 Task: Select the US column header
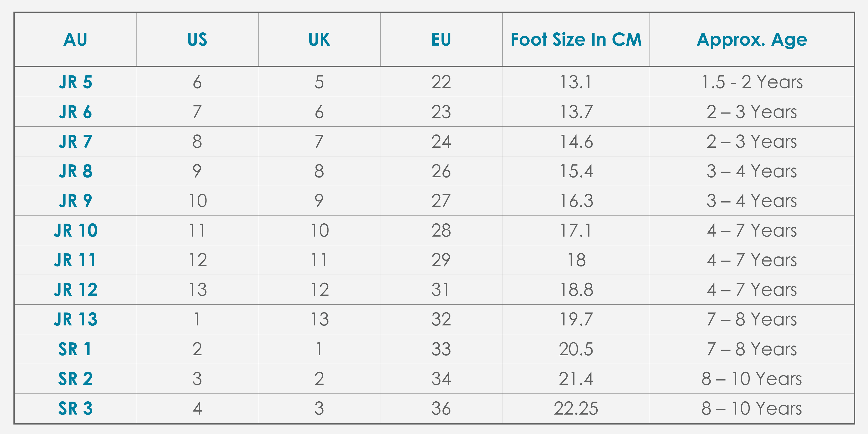197,39
